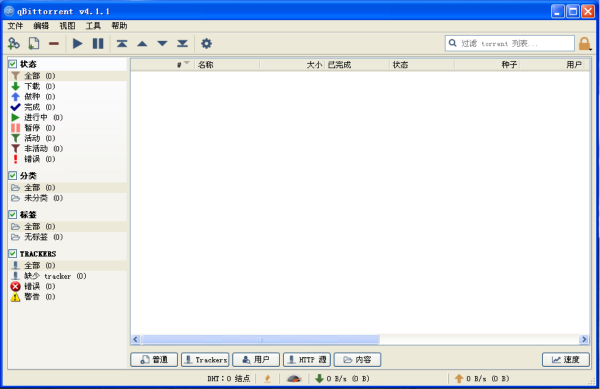The height and width of the screenshot is (389, 600).
Task: Open the Trackers details tab
Action: [x=205, y=360]
